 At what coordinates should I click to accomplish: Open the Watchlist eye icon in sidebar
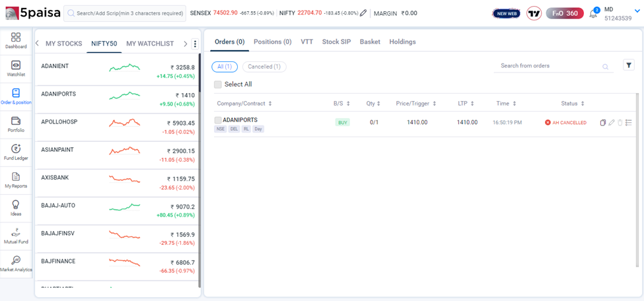16,65
